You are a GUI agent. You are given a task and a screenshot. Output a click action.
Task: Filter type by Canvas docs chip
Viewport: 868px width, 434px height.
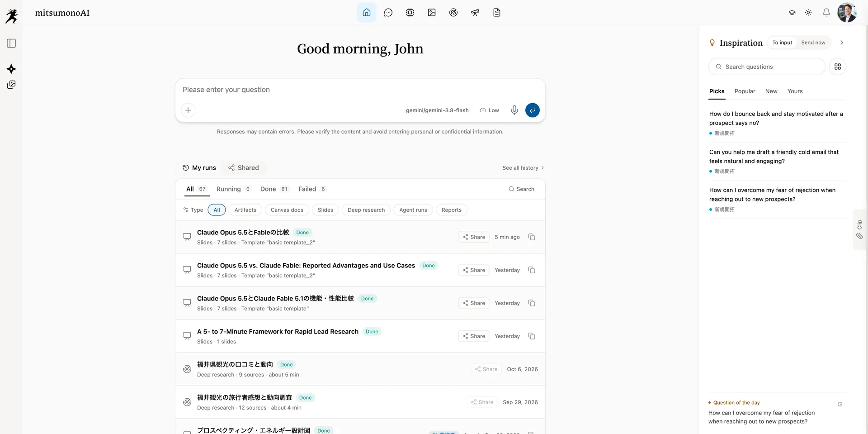pos(287,210)
